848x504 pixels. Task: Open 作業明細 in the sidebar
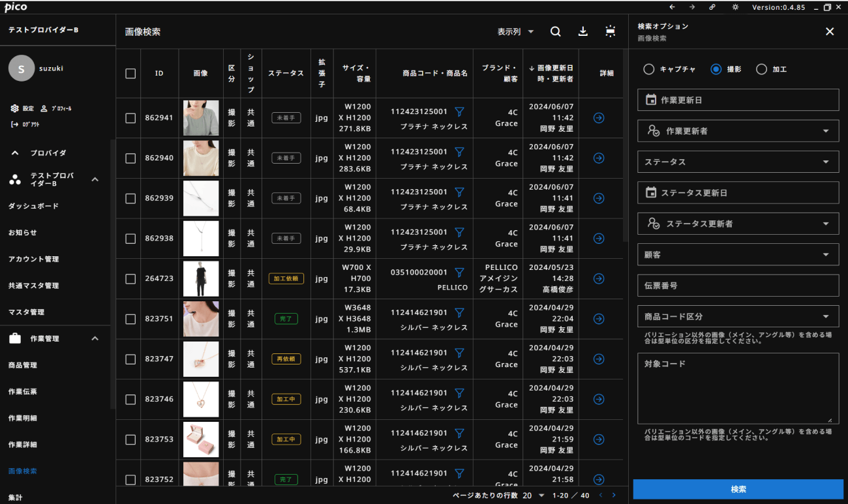point(22,418)
